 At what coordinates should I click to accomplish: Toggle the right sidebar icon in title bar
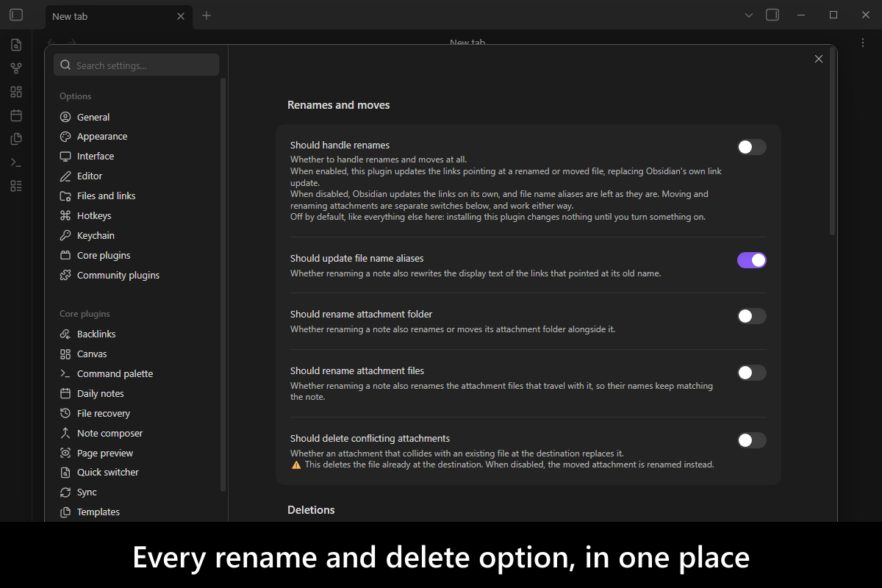coord(772,15)
